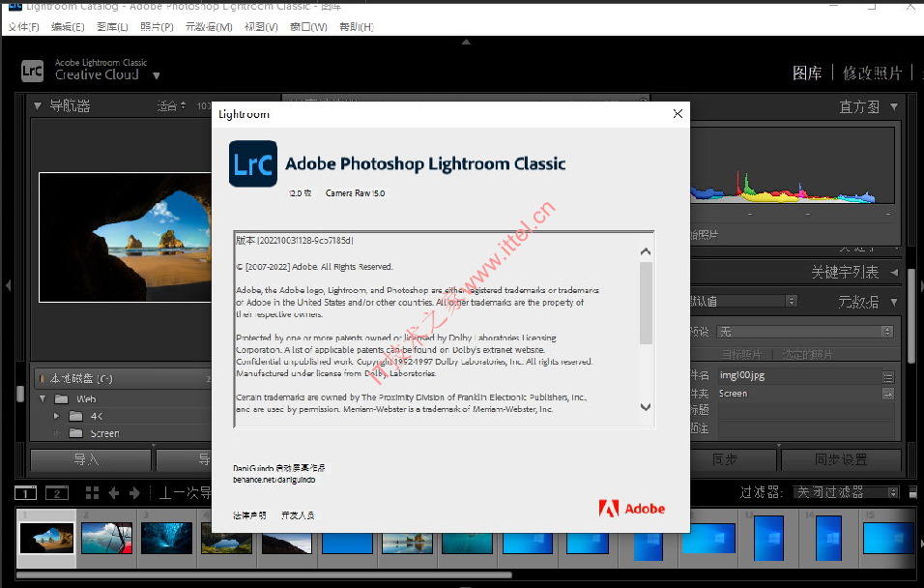924x588 pixels.
Task: Open the identity plate dropdown arrow
Action: pos(157,75)
